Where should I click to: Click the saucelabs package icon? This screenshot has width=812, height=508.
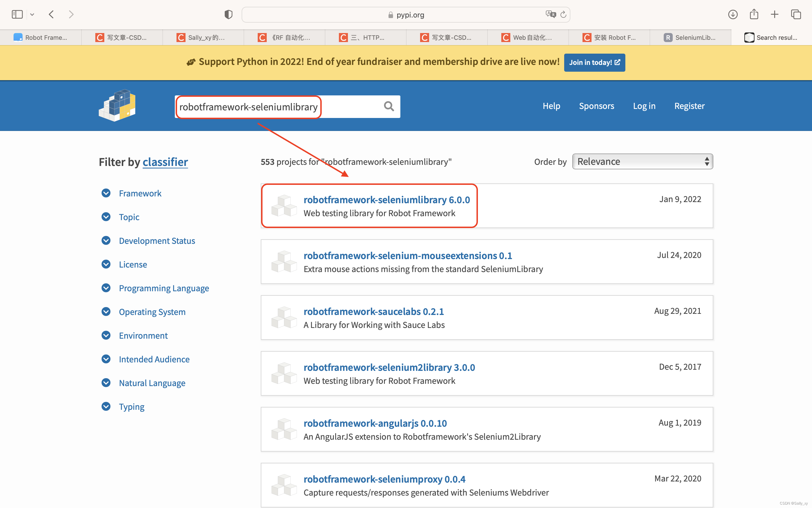point(284,317)
